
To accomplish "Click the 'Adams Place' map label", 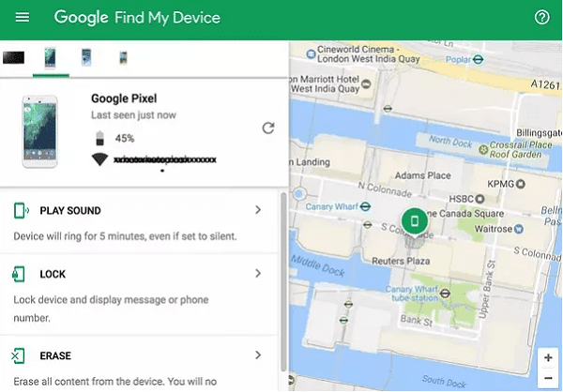I will (x=422, y=175).
